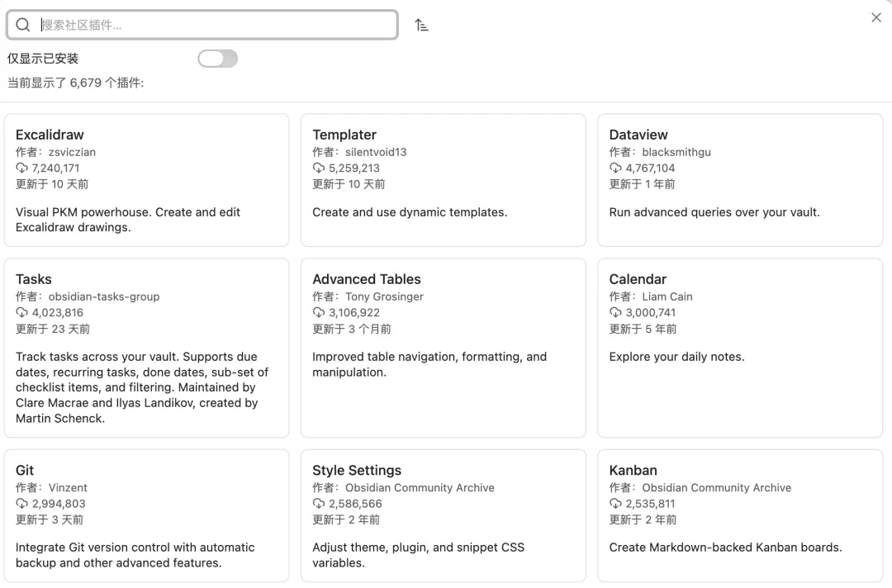Click Excalidraw description 'Visual PKM powerhouse'

[128, 220]
